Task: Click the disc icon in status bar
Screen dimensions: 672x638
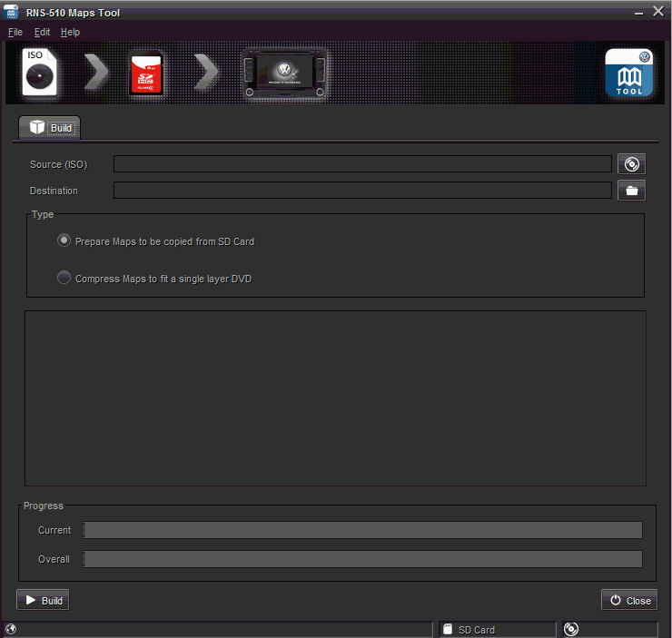Action: click(571, 629)
